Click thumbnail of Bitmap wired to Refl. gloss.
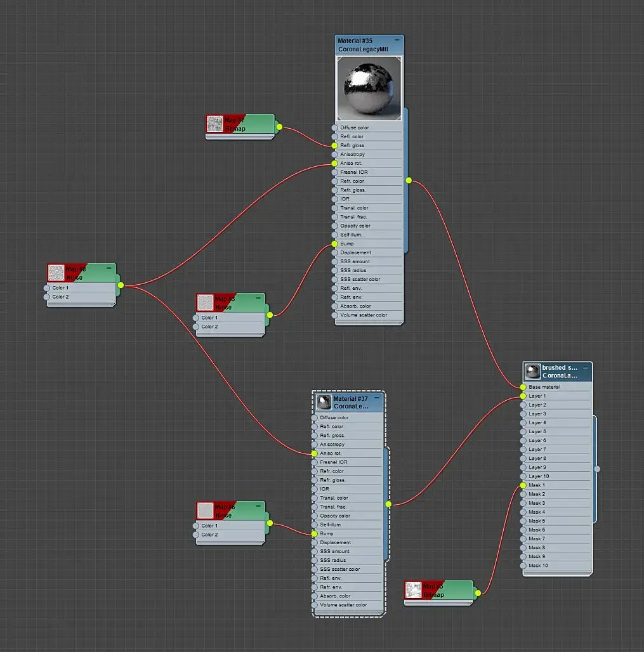Viewport: 644px width, 652px height. click(x=214, y=124)
